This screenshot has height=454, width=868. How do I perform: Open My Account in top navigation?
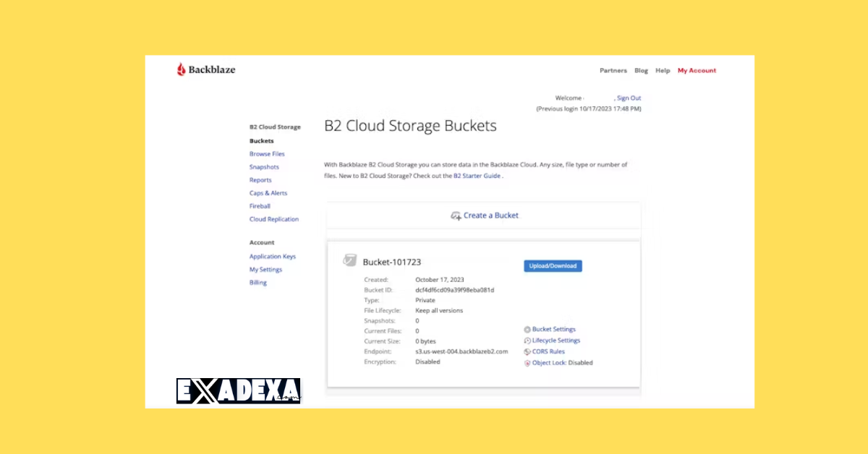tap(697, 71)
